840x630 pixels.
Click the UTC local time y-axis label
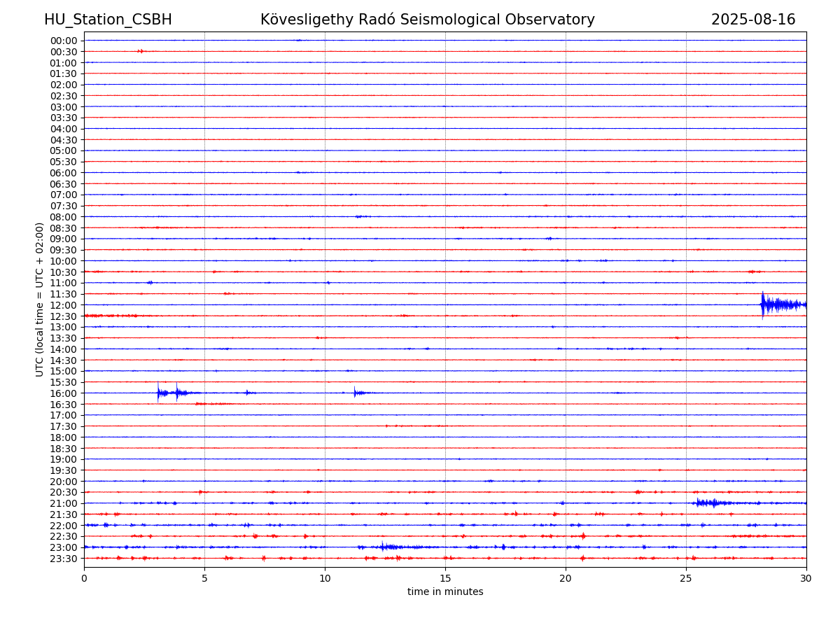[40, 300]
